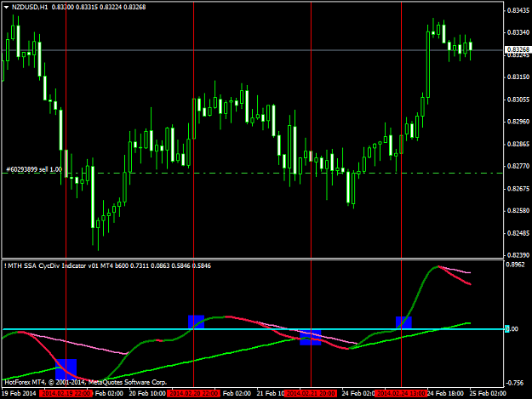Image resolution: width=532 pixels, height=399 pixels.
Task: Select the cyan zero level line label 0.00
Action: pyautogui.click(x=512, y=329)
